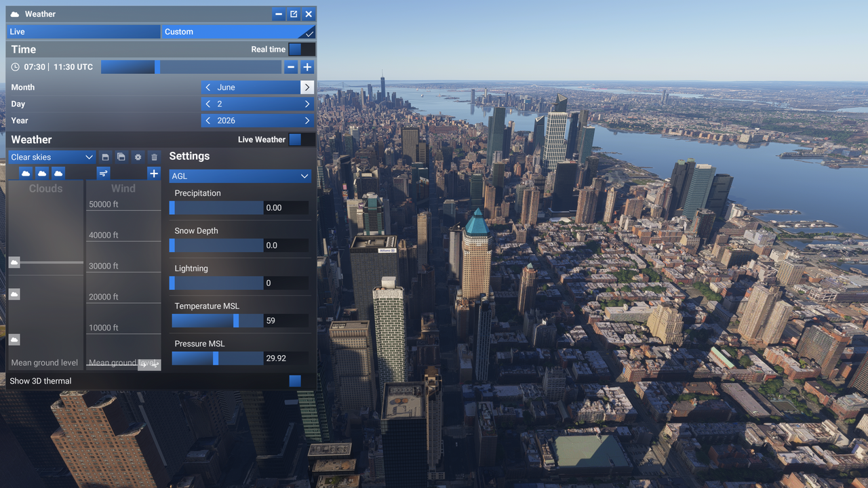Select the previous day arrow

(x=208, y=104)
